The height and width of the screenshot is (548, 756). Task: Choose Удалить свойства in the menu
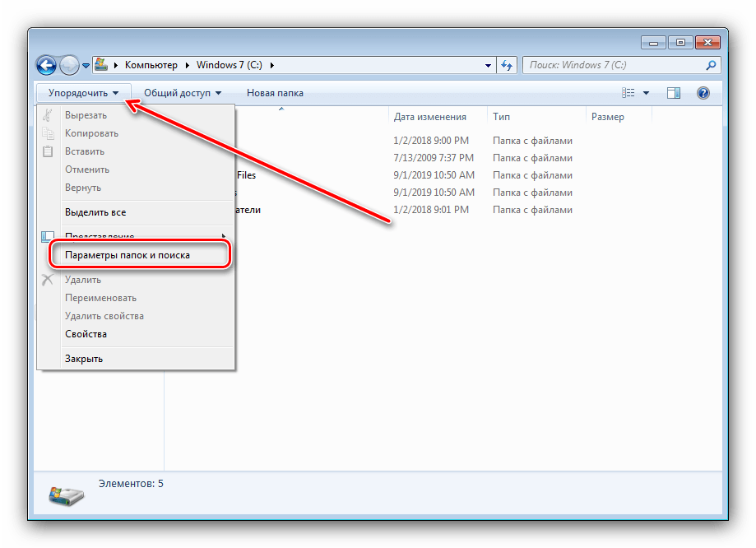pos(136,316)
